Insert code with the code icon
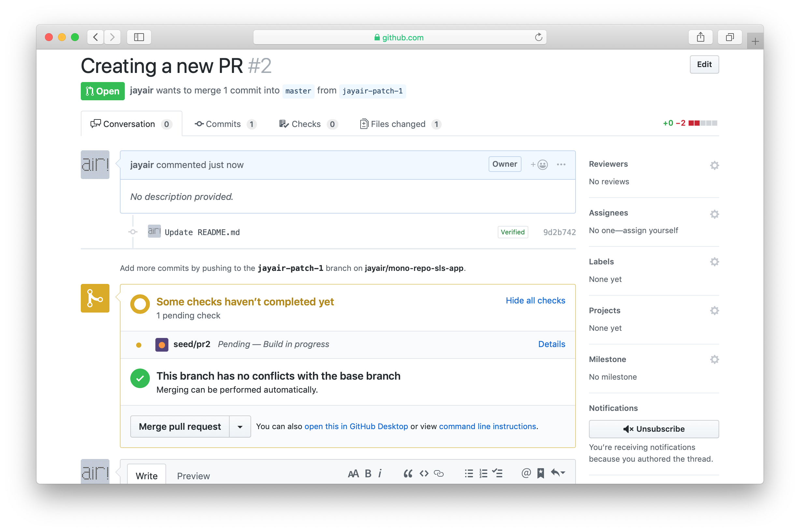This screenshot has width=800, height=532. coord(423,473)
